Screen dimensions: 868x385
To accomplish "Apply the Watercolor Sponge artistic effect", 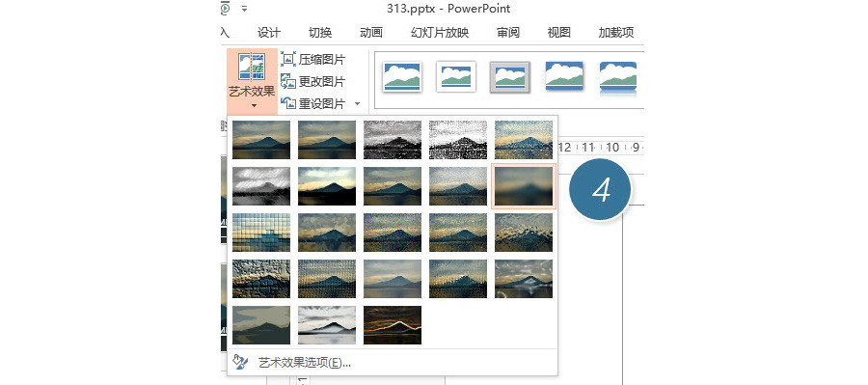I will point(327,233).
